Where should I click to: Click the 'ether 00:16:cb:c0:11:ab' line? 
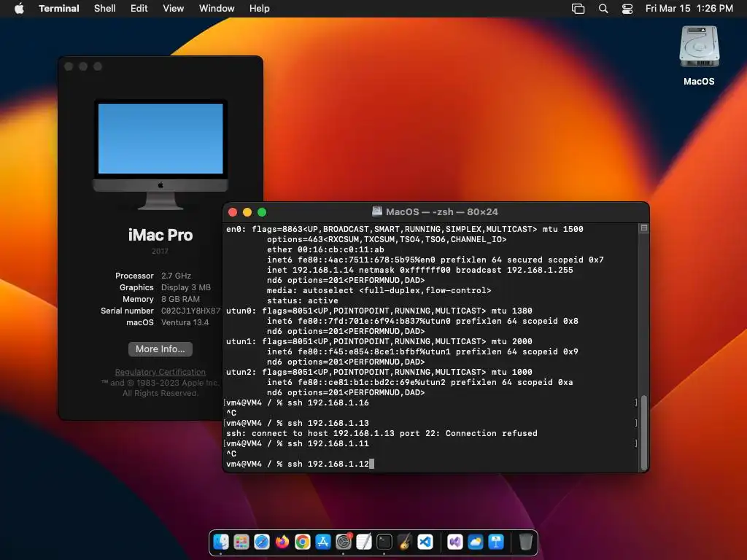(325, 249)
